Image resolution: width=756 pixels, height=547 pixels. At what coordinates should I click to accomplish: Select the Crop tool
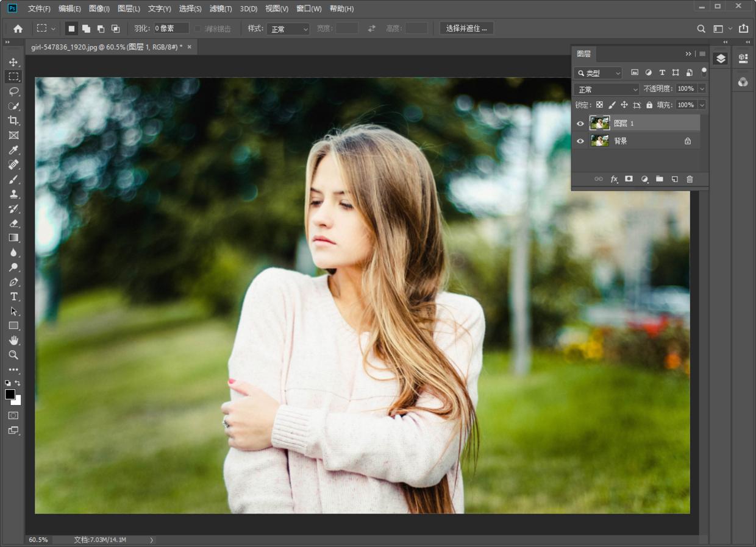click(x=13, y=121)
